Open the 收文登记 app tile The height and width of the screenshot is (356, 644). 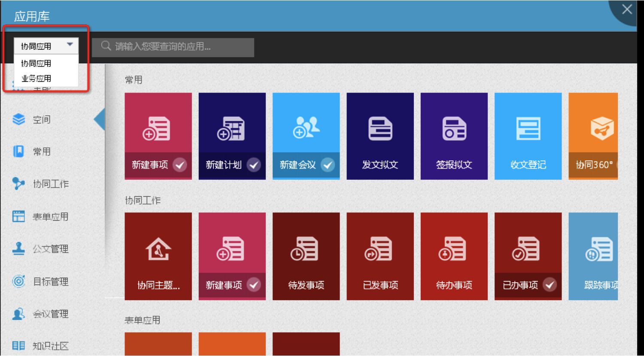click(528, 136)
